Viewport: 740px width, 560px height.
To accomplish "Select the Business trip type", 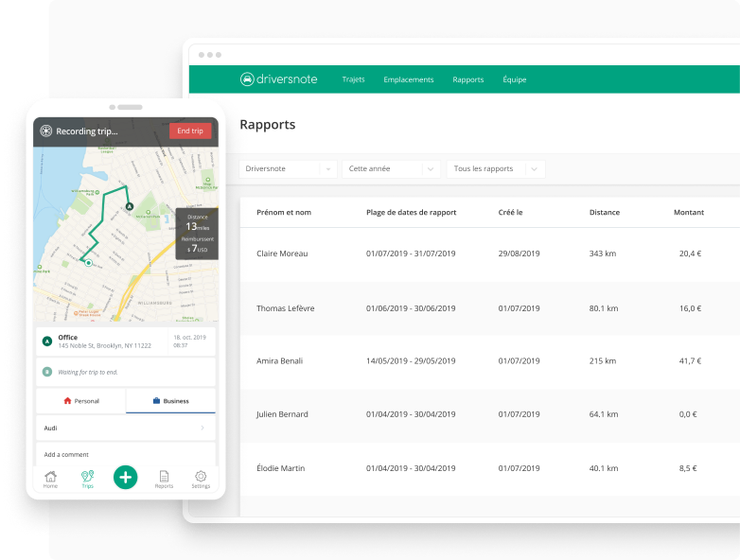I will pos(170,401).
